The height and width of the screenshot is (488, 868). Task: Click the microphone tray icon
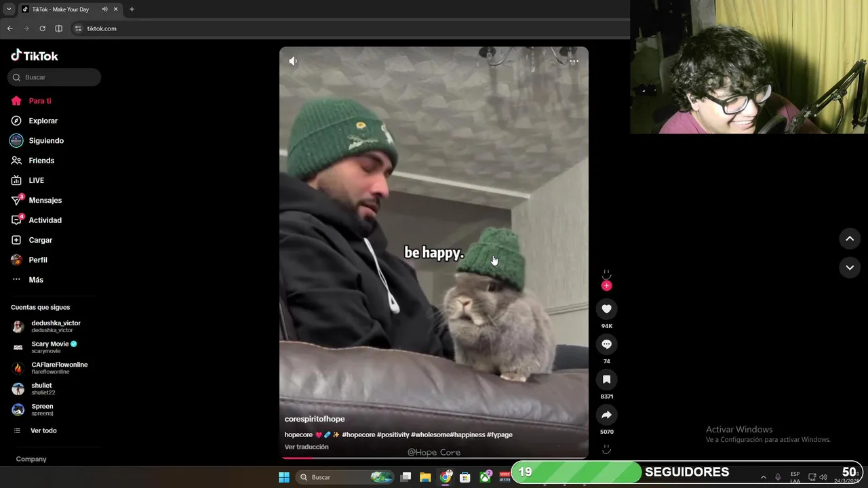(x=778, y=477)
